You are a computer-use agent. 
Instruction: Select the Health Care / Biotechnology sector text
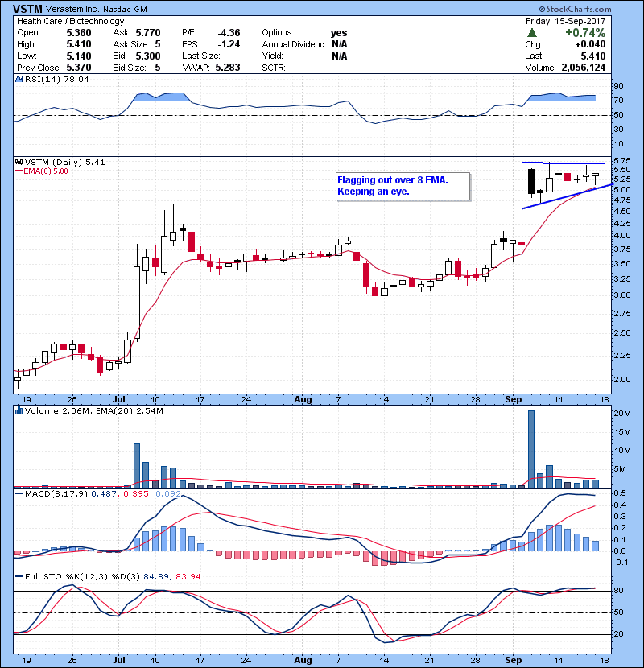pyautogui.click(x=71, y=21)
